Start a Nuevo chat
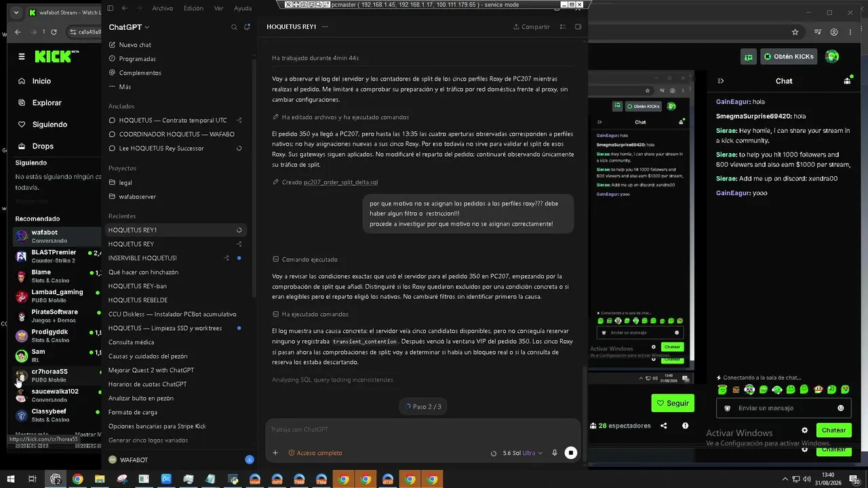 click(x=130, y=45)
